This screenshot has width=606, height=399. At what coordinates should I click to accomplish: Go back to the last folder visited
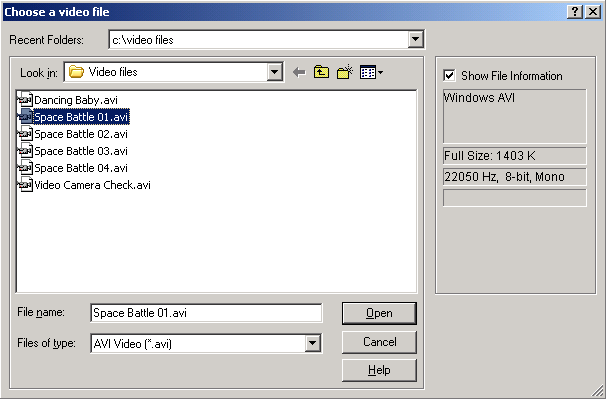click(299, 72)
